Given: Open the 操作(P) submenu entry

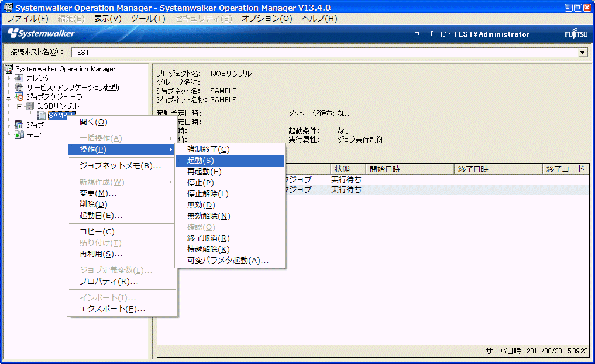Looking at the screenshot, I should click(x=122, y=150).
